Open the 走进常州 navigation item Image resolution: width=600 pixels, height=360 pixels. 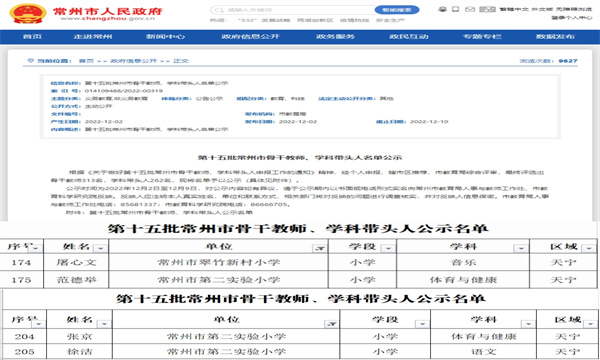93,37
